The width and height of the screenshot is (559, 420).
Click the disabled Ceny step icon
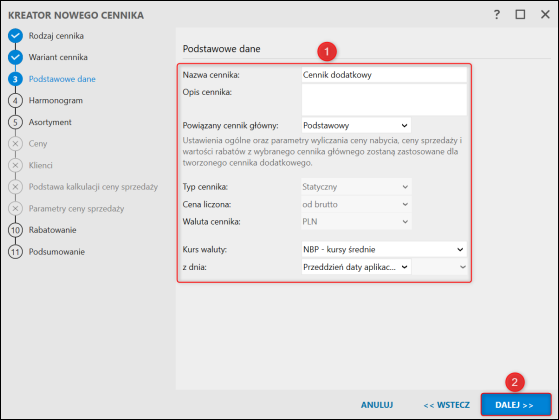coord(15,144)
